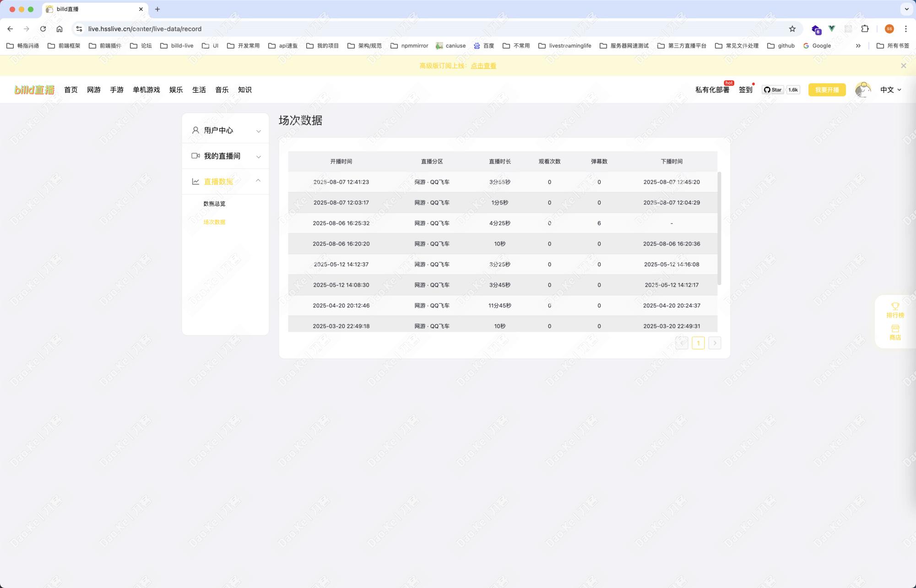Bookmark page with star icon
Screen dimensions: 916x588
click(792, 29)
